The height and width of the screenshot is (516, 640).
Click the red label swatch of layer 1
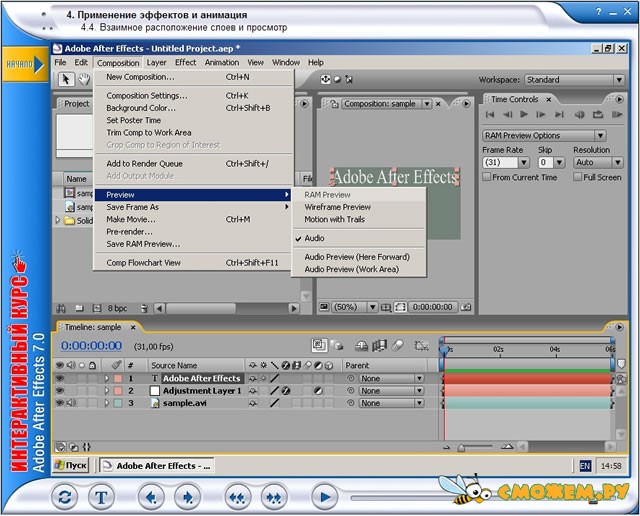[x=118, y=378]
